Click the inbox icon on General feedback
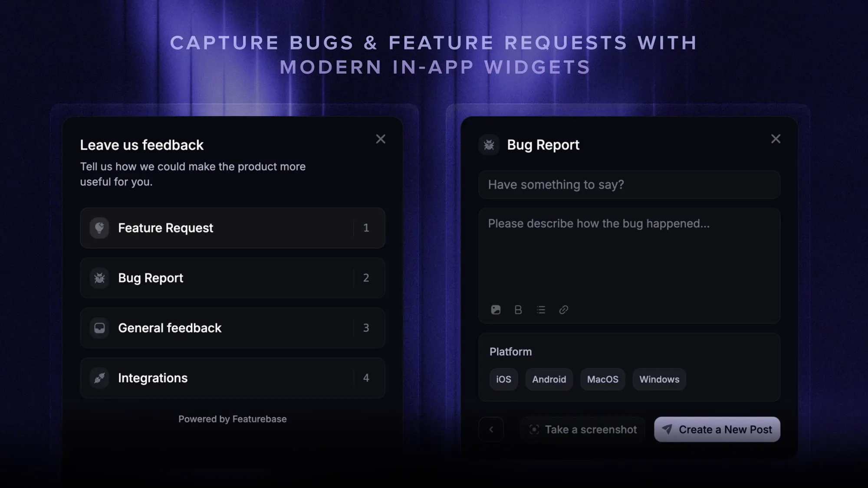Viewport: 868px width, 488px height. (99, 328)
